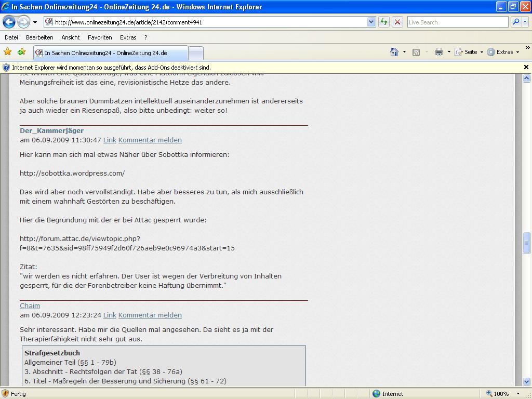532x399 pixels.
Task: Click the date am 06.09.2009 11:30:47
Action: point(60,140)
